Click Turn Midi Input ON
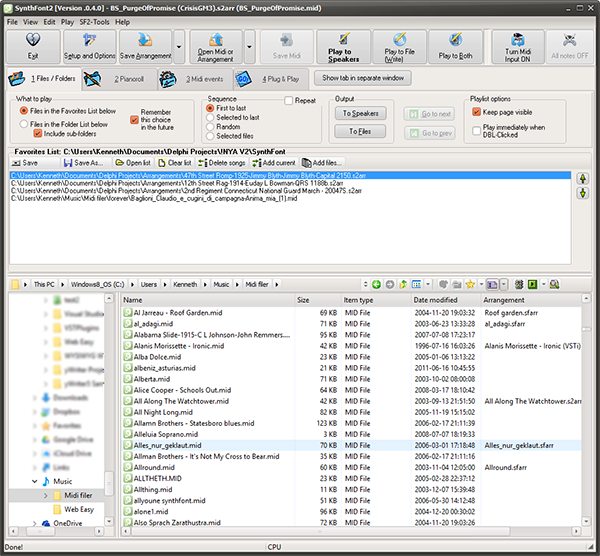This screenshot has width=600, height=556. coord(518,47)
